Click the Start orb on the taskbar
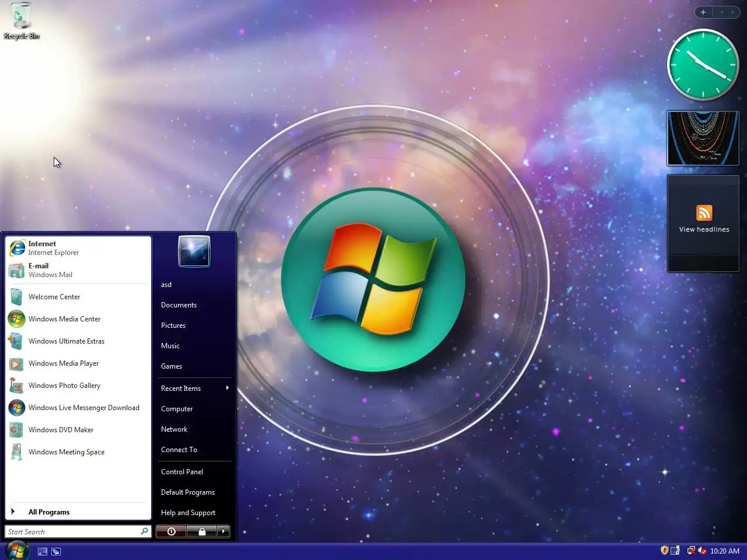 [16, 551]
